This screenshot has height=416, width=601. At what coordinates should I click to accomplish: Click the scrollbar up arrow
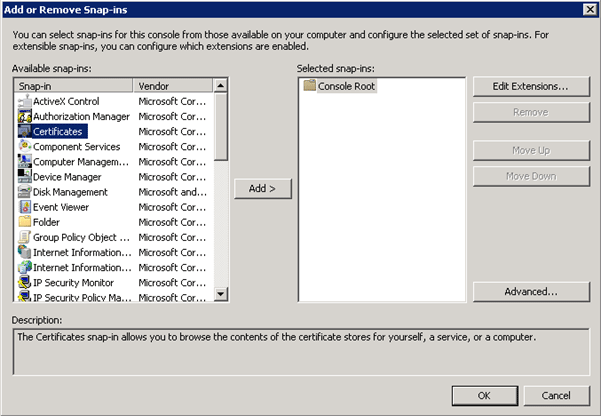click(x=220, y=85)
